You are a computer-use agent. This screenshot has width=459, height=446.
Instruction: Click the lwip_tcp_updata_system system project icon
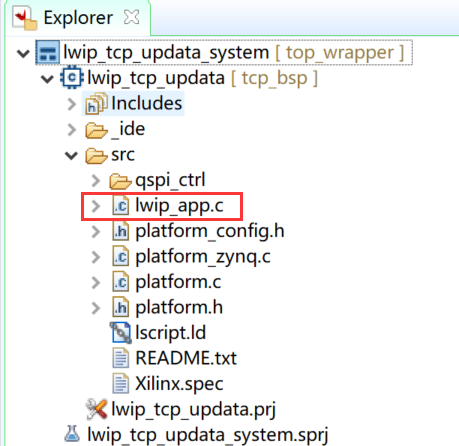[x=47, y=52]
